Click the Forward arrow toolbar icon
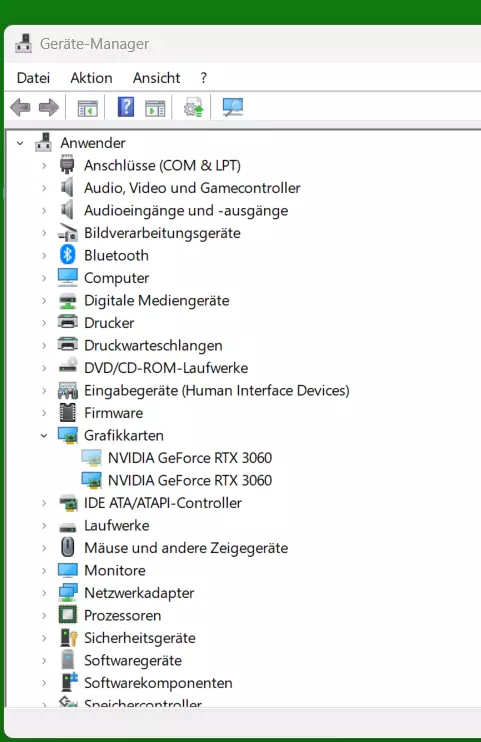 coord(49,107)
